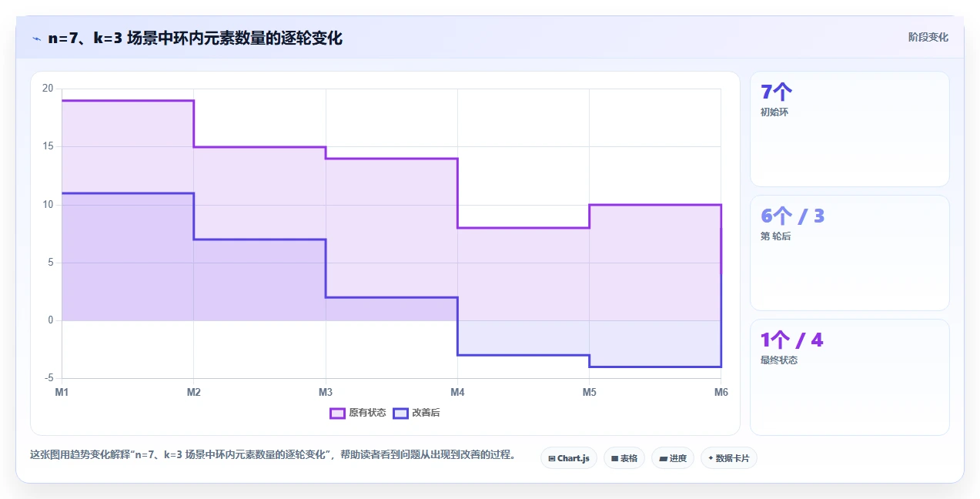Click the 初始环 card label
Image resolution: width=980 pixels, height=499 pixels.
[774, 112]
